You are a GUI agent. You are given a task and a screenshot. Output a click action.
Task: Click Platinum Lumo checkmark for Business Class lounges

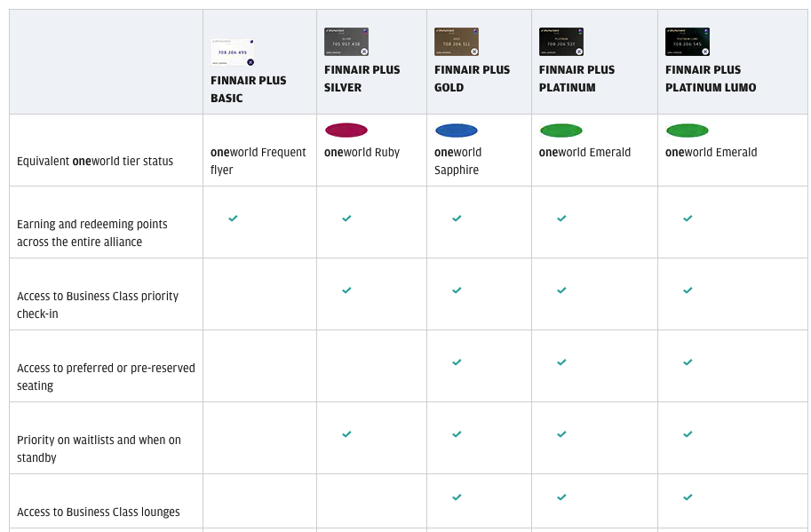coord(688,496)
